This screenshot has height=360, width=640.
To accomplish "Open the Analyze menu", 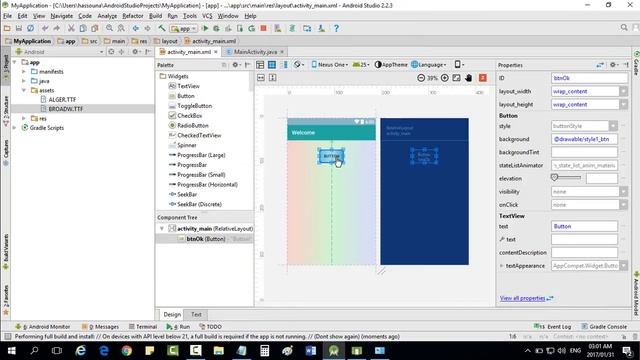I will (x=107, y=16).
